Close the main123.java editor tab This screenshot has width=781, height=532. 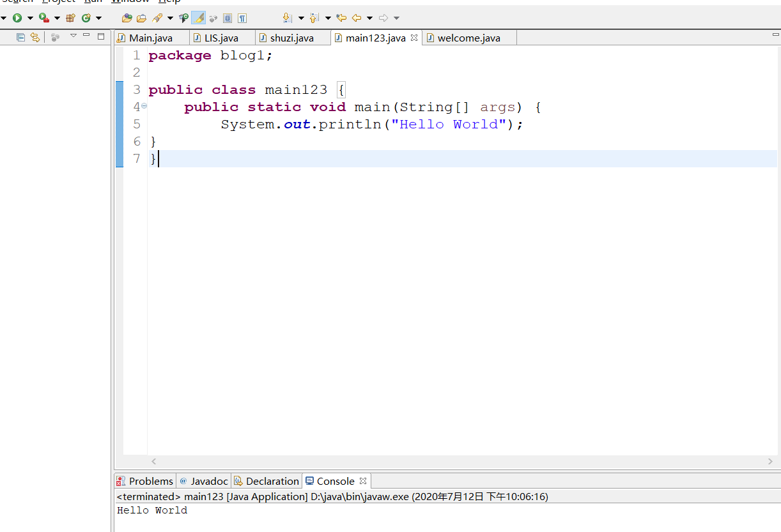click(414, 38)
